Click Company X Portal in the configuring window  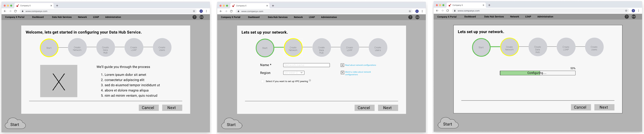tap(447, 17)
